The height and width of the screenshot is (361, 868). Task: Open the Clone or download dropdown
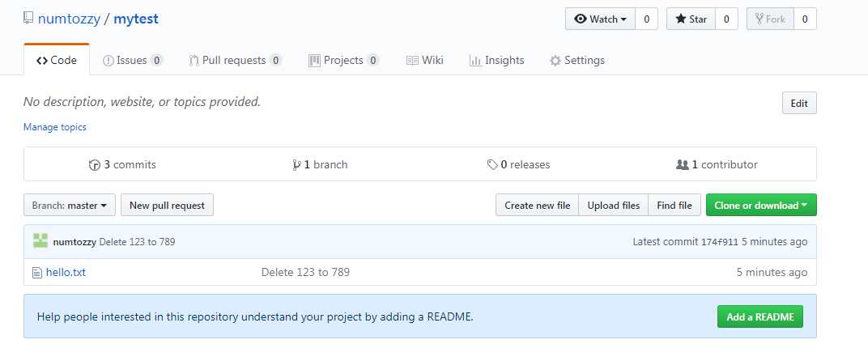coord(761,205)
